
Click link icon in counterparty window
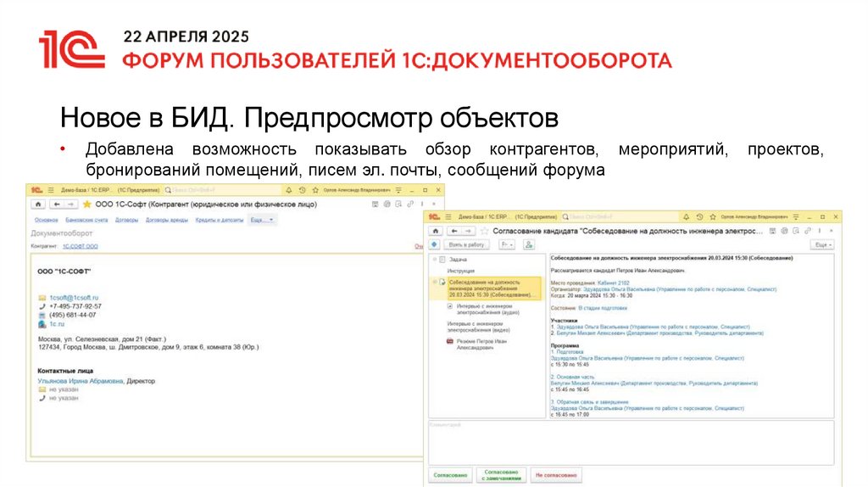[x=410, y=204]
